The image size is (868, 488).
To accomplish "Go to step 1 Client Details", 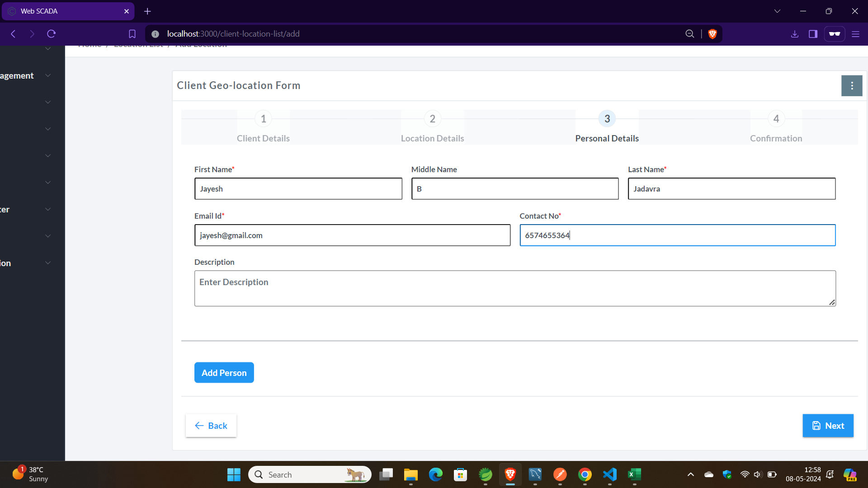I will [263, 119].
